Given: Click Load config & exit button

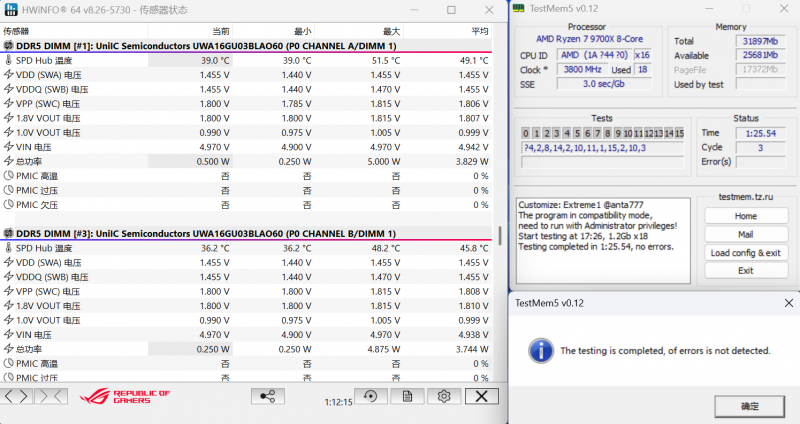Looking at the screenshot, I should tap(745, 252).
